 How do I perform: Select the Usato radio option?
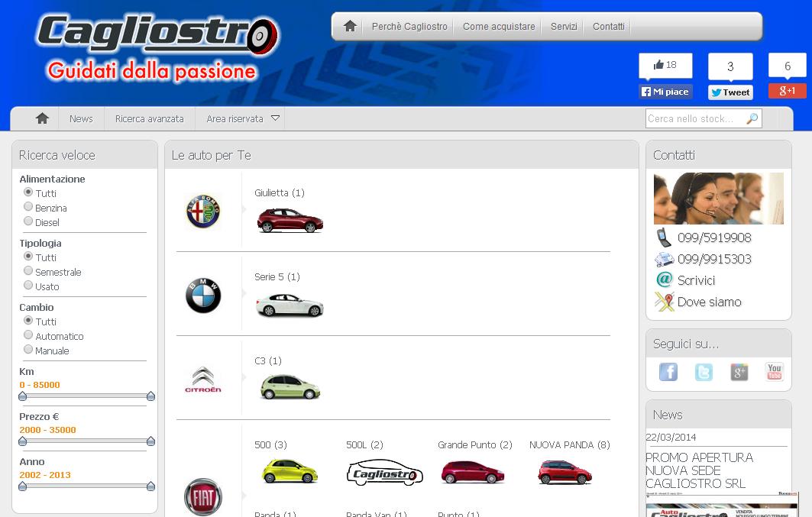coord(28,285)
